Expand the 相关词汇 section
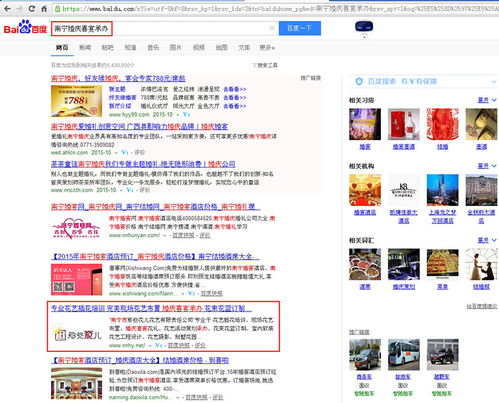 (x=487, y=240)
